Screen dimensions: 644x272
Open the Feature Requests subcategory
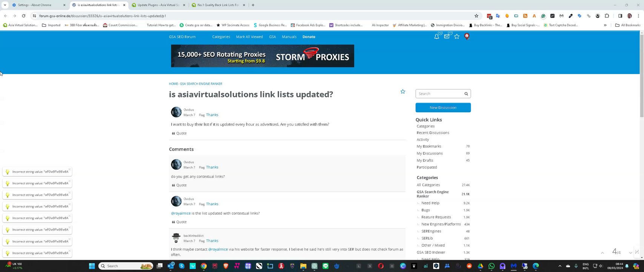(436, 217)
